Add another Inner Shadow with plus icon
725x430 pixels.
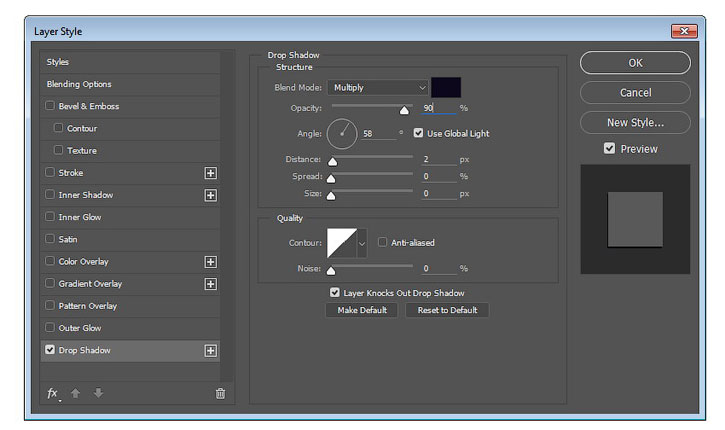click(x=210, y=195)
